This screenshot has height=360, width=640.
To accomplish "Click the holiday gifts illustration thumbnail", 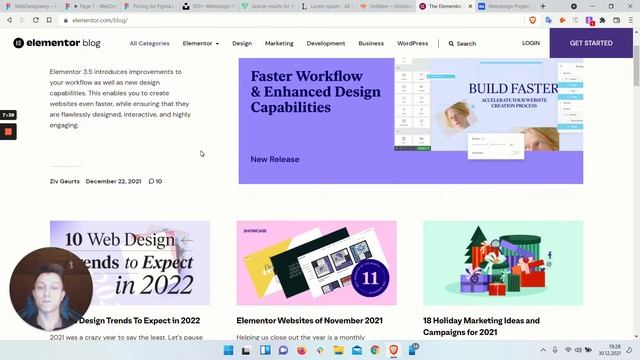I will (503, 263).
